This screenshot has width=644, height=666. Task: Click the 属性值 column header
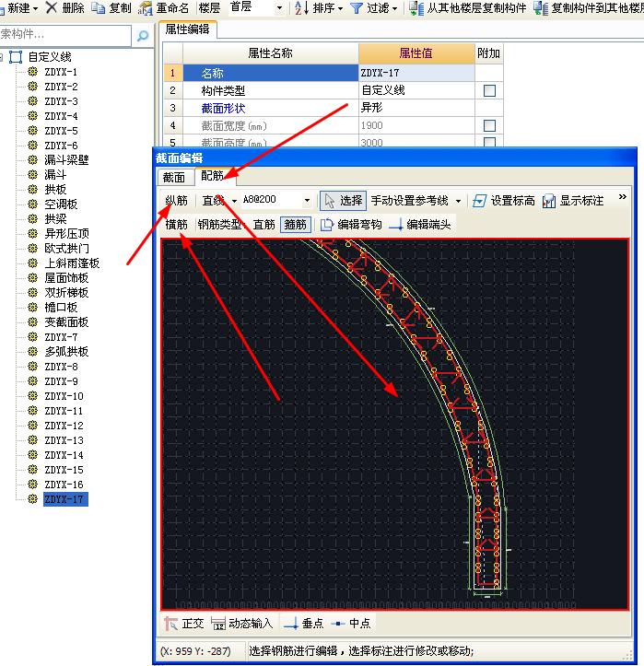pos(416,53)
